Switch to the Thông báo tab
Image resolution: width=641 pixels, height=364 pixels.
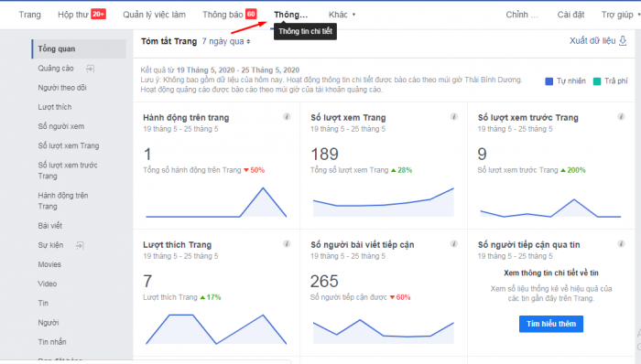tap(223, 15)
